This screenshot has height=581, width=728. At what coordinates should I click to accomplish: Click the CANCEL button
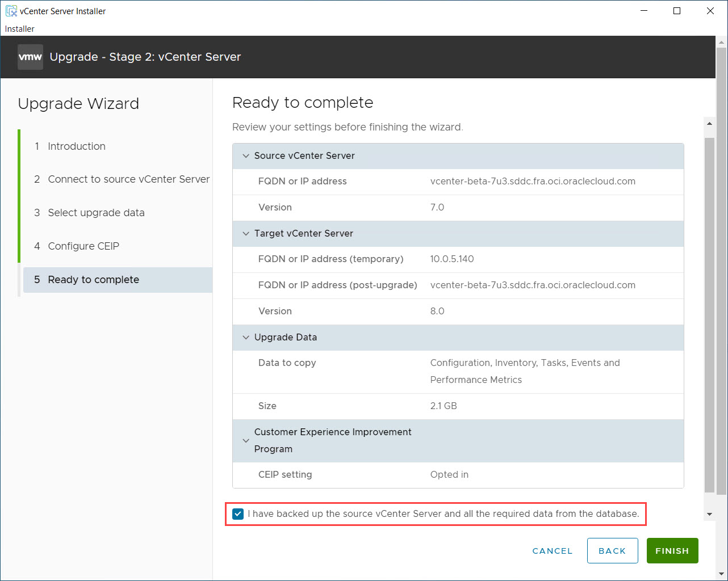point(553,551)
